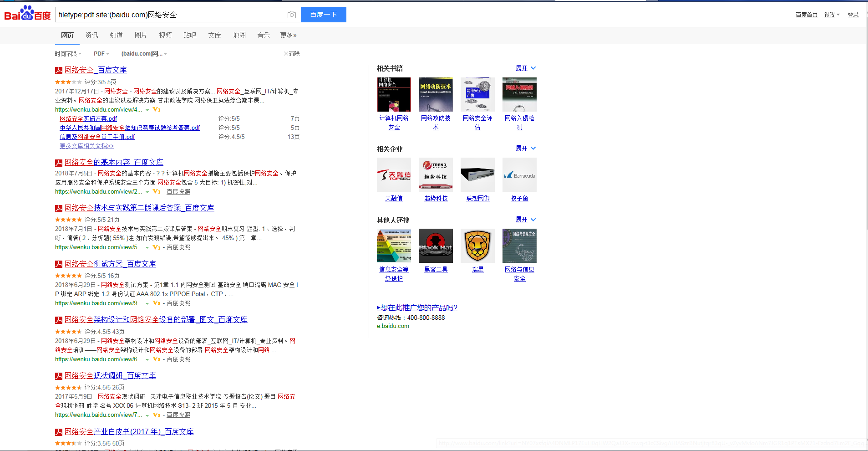This screenshot has width=868, height=451.
Task: Switch to 视频 tab
Action: tap(165, 35)
